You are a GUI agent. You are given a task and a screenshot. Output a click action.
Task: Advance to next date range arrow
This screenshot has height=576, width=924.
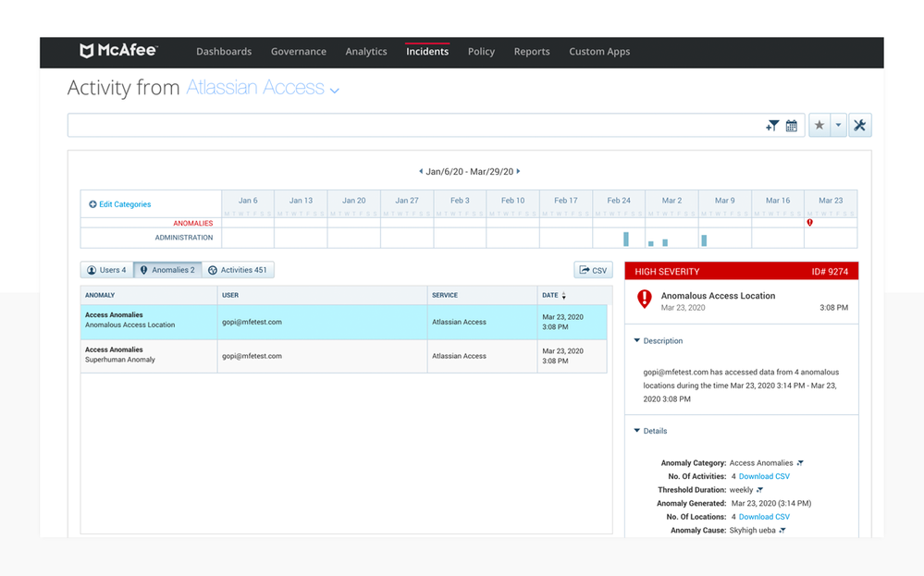point(519,171)
